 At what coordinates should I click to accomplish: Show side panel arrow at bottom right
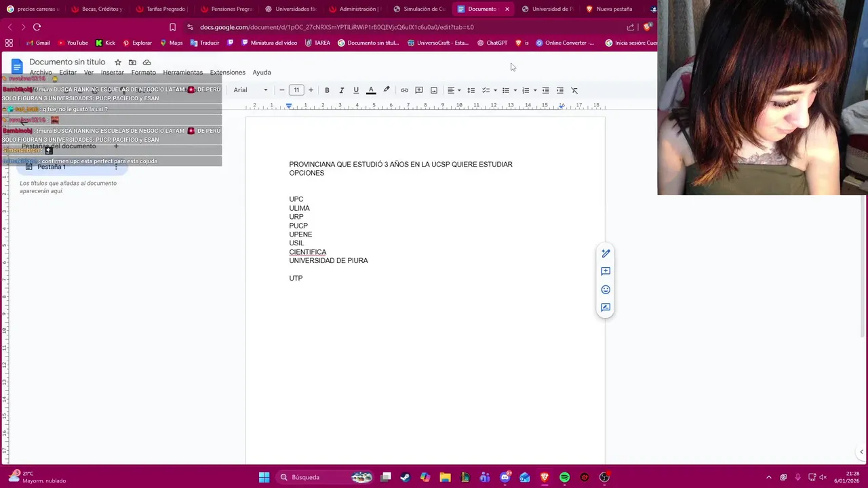(x=861, y=452)
